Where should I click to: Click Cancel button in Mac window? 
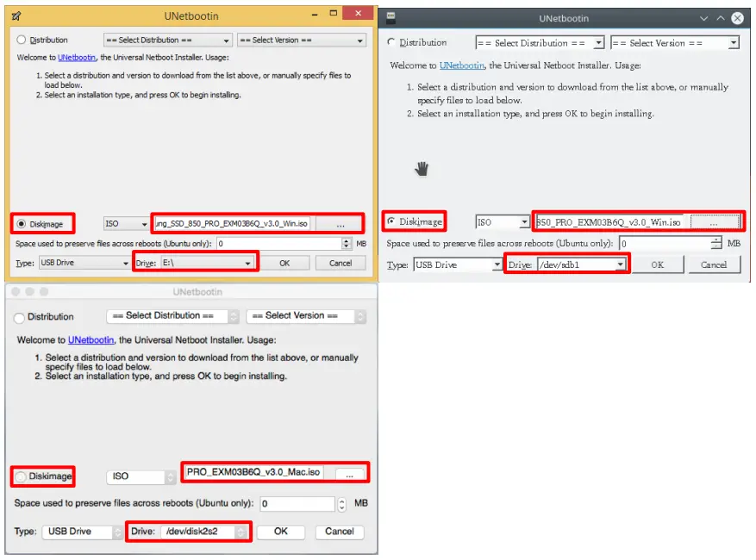click(x=340, y=532)
